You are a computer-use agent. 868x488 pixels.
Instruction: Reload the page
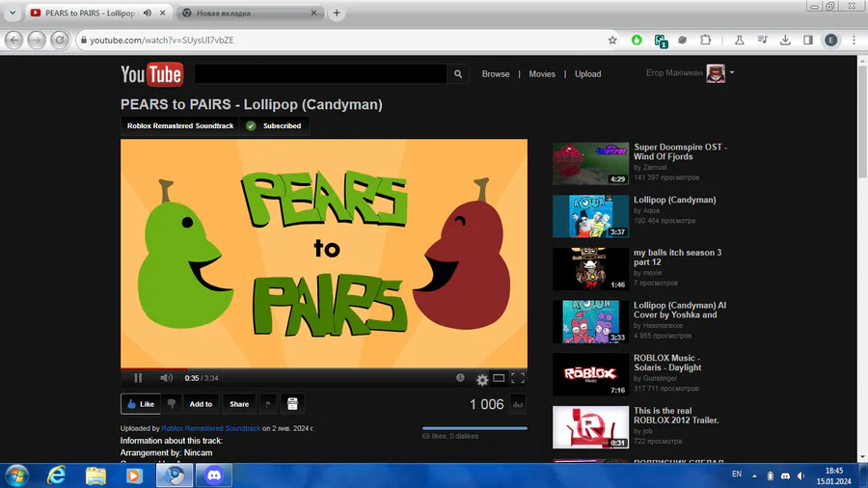coord(59,40)
